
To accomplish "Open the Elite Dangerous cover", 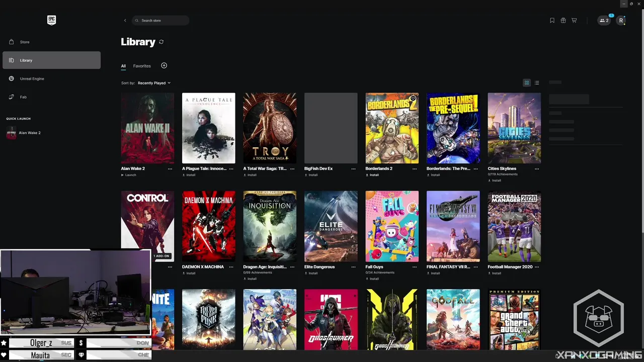I will click(331, 226).
